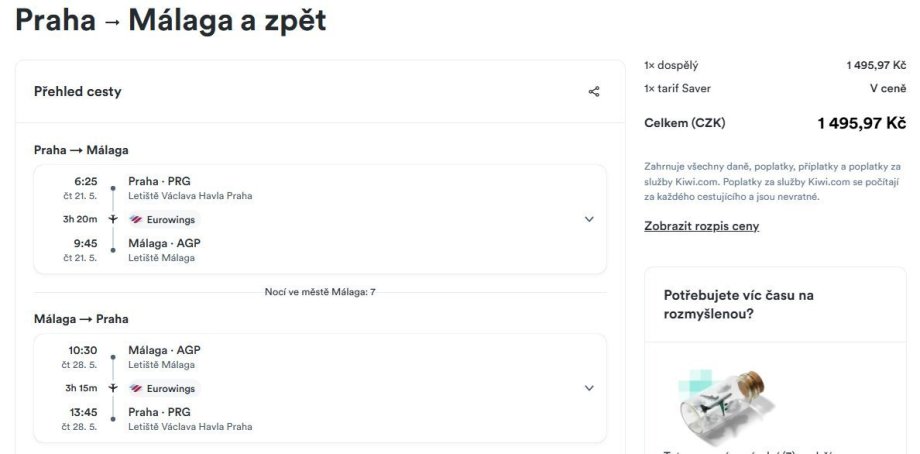Click Eurowings logo on outbound flight
920x454 pixels.
click(x=136, y=219)
